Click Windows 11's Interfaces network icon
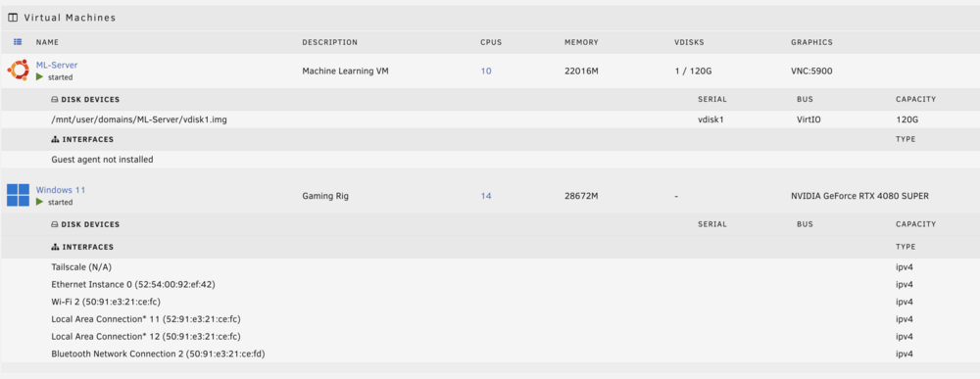 coord(55,247)
